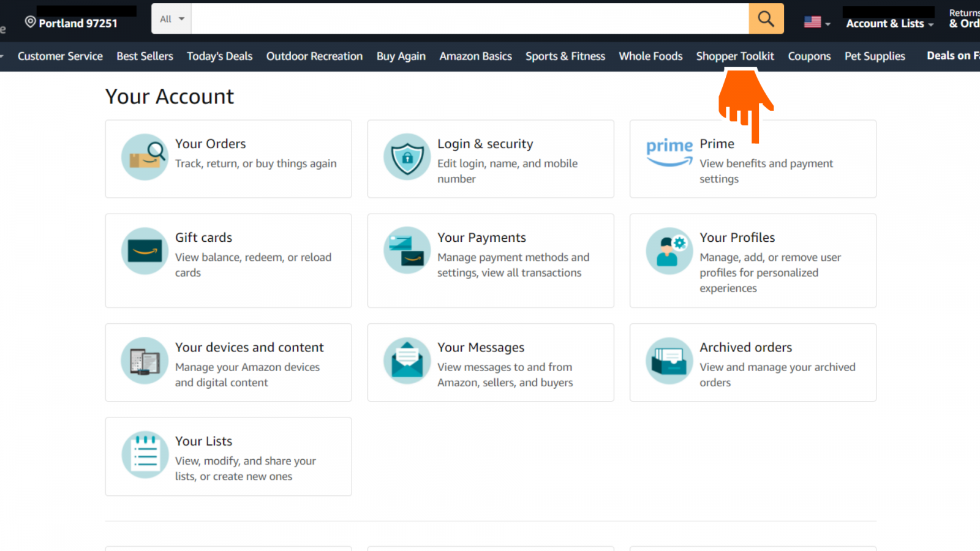
Task: Click the devices and content icon
Action: tap(145, 361)
